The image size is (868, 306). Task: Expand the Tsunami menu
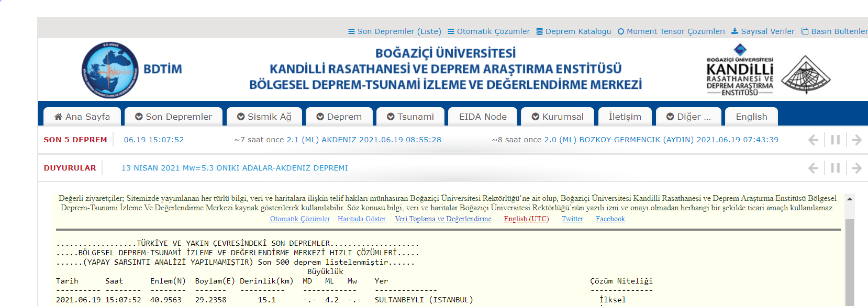pyautogui.click(x=410, y=117)
